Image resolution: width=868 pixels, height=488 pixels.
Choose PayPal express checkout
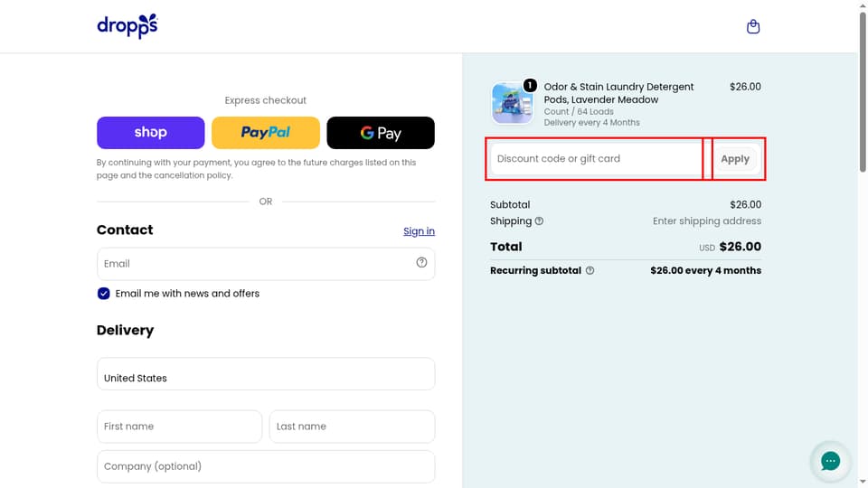266,133
